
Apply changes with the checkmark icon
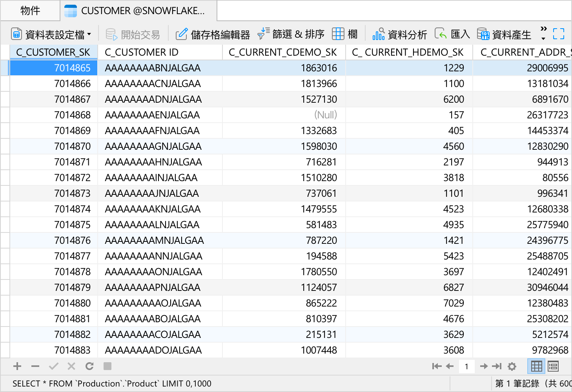point(54,366)
